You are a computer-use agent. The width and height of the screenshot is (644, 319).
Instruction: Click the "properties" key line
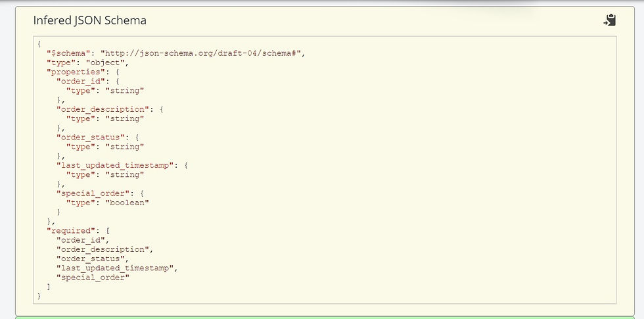(x=83, y=72)
